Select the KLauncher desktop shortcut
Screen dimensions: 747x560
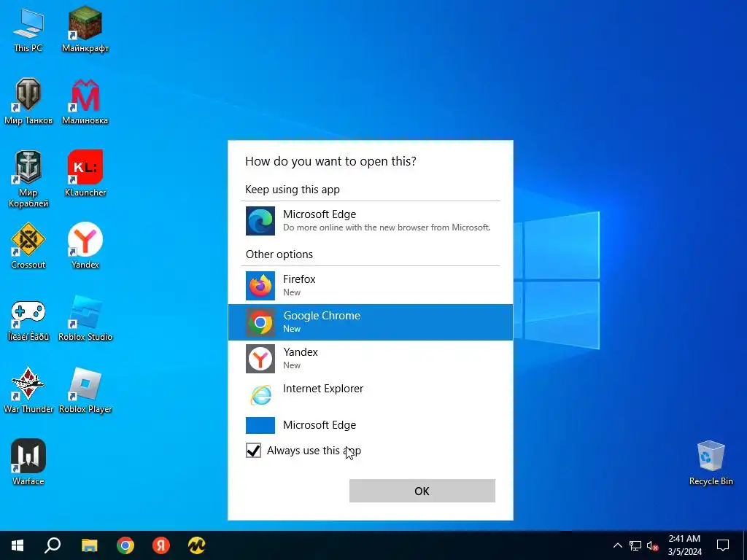tap(85, 174)
